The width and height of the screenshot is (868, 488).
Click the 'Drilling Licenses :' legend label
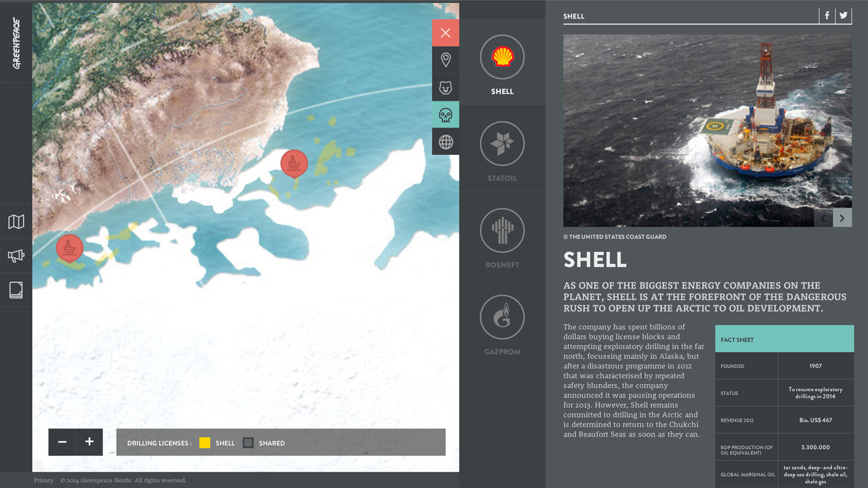tap(159, 443)
